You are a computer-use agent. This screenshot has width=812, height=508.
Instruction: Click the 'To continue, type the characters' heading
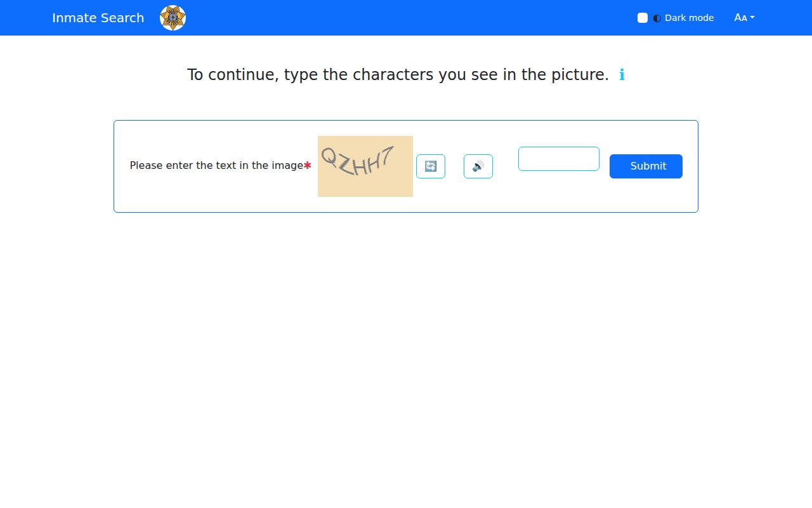[398, 75]
